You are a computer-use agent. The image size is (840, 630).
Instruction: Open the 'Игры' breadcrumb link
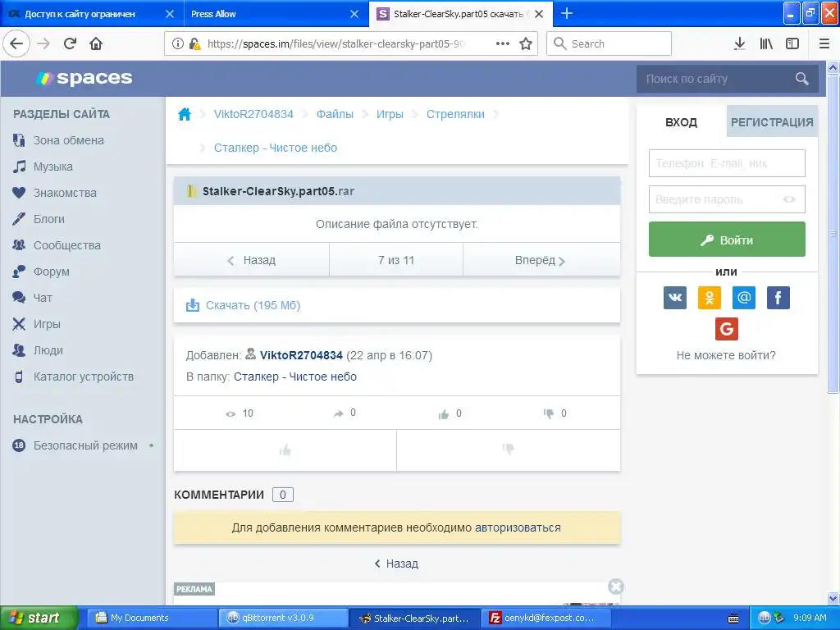pos(390,114)
